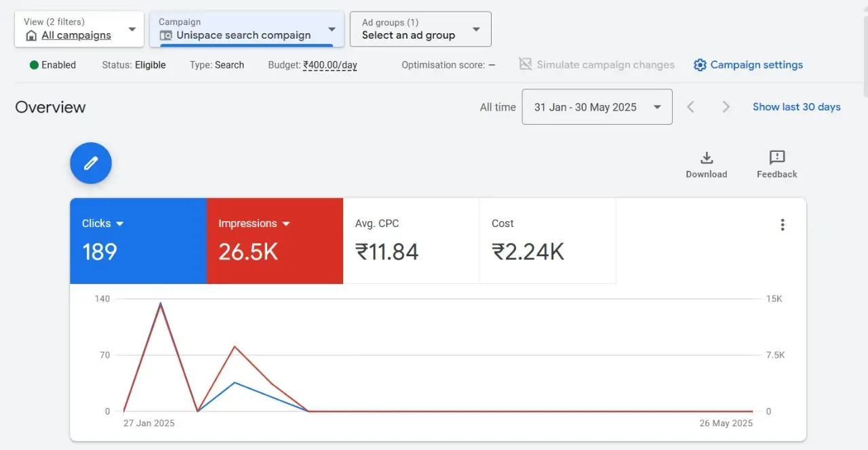
Task: Click the blue pencil edit button
Action: point(91,163)
